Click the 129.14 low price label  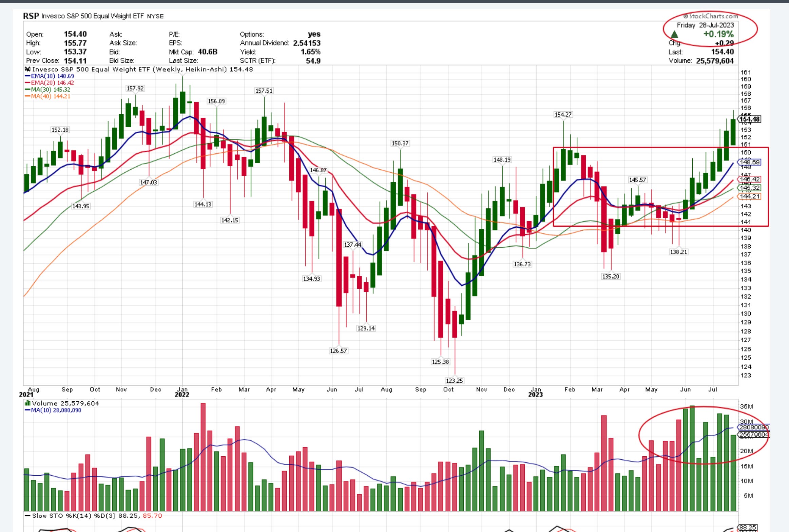(366, 328)
